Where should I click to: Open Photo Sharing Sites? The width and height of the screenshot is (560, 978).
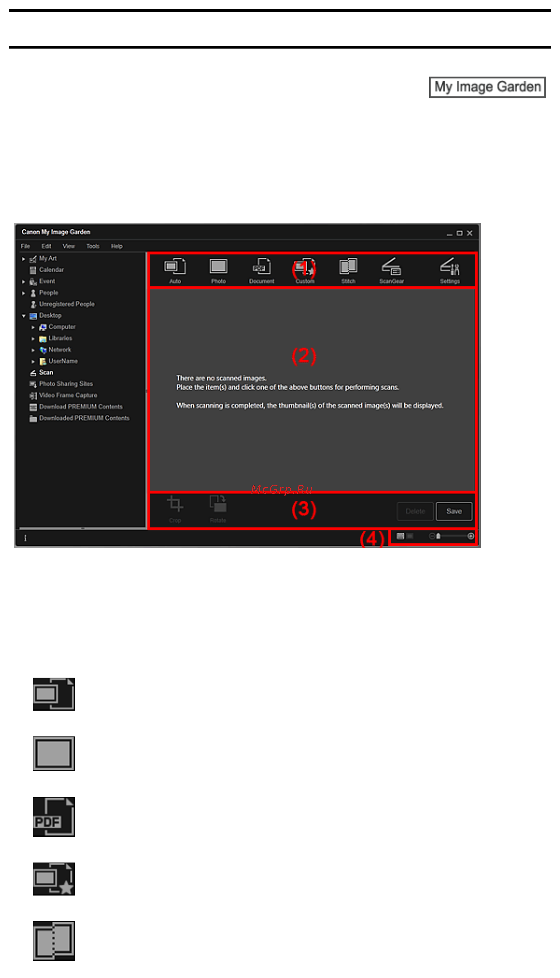(x=61, y=384)
